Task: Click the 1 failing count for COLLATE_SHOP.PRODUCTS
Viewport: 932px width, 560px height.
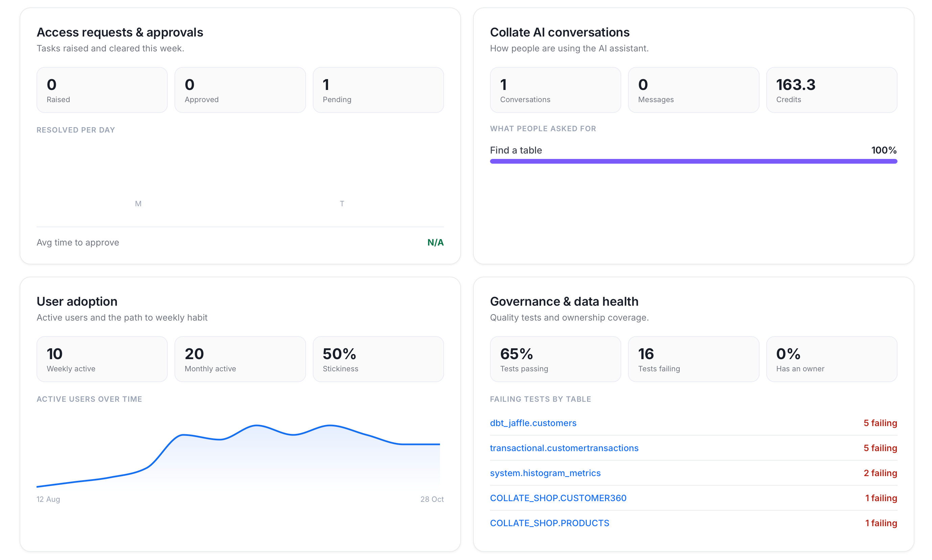Action: (x=881, y=523)
